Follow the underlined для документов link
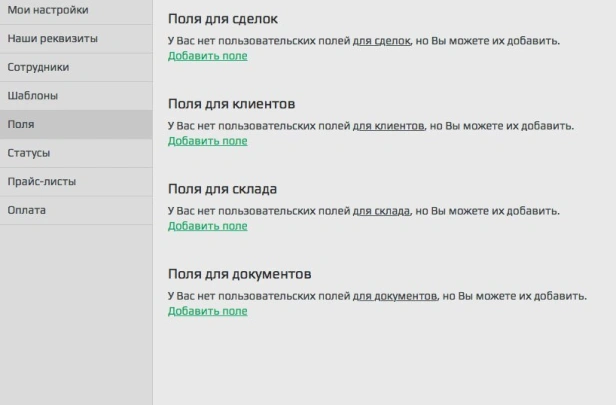The image size is (616, 405). pyautogui.click(x=394, y=297)
